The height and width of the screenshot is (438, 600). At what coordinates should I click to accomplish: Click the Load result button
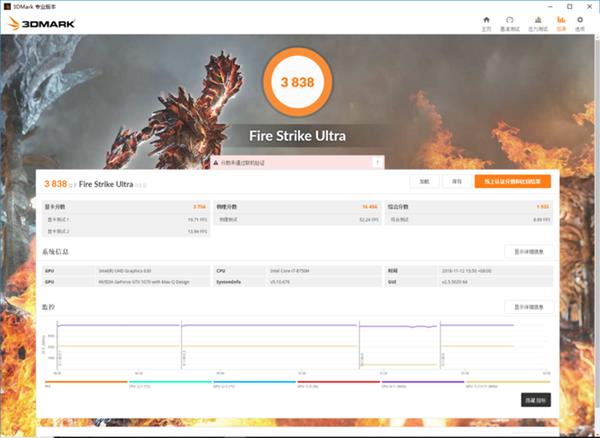coord(424,182)
